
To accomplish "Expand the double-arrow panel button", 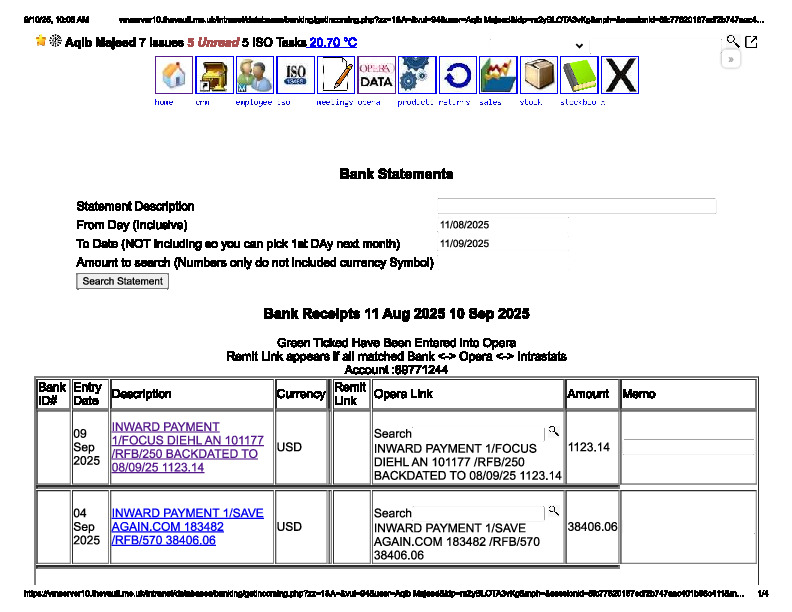I will [731, 59].
